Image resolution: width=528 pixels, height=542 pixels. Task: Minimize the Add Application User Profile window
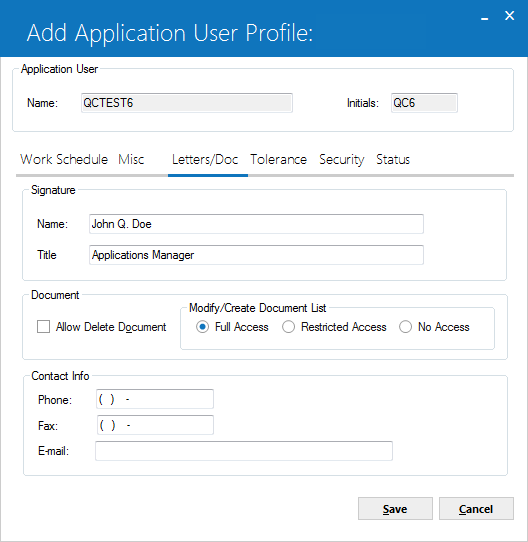click(485, 16)
